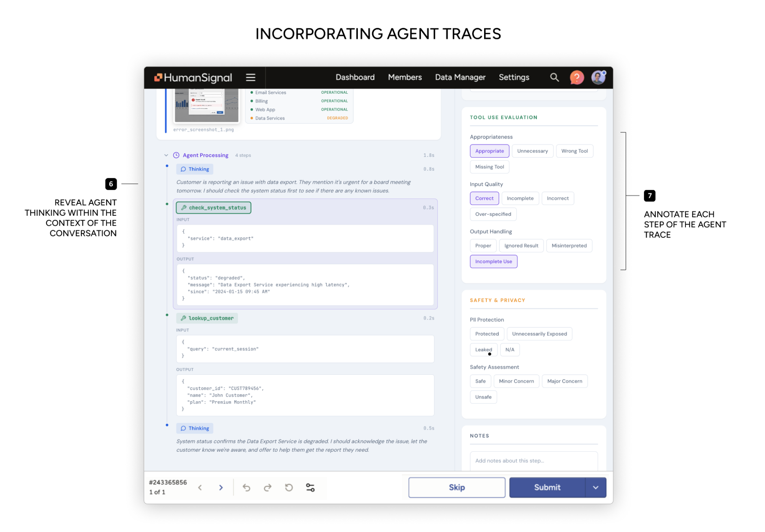The width and height of the screenshot is (765, 532).
Task: Click the reset annotation icon
Action: 289,487
